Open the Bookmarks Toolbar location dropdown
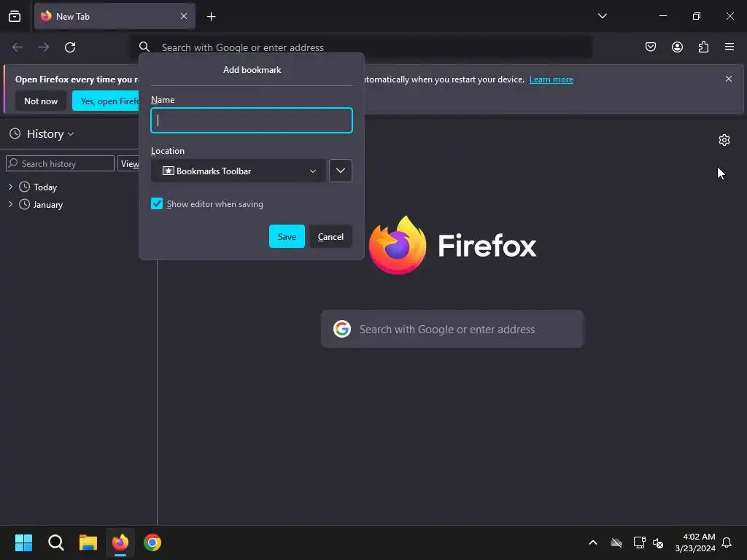 click(239, 171)
